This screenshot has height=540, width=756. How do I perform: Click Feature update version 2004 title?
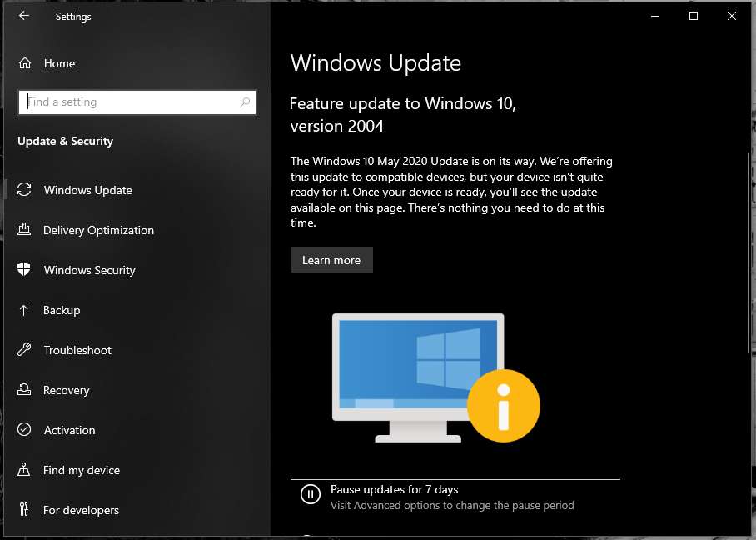[402, 115]
